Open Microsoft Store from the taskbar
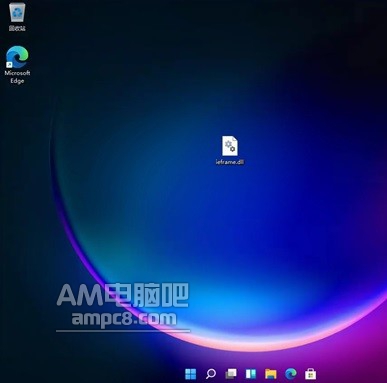Screen dimensions: 387x383 (x=310, y=374)
